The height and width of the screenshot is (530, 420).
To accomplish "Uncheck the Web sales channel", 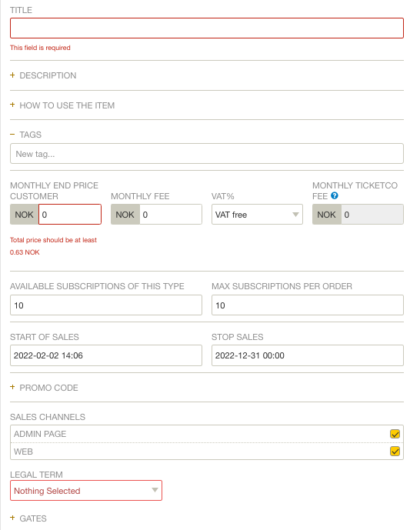I will coord(395,452).
